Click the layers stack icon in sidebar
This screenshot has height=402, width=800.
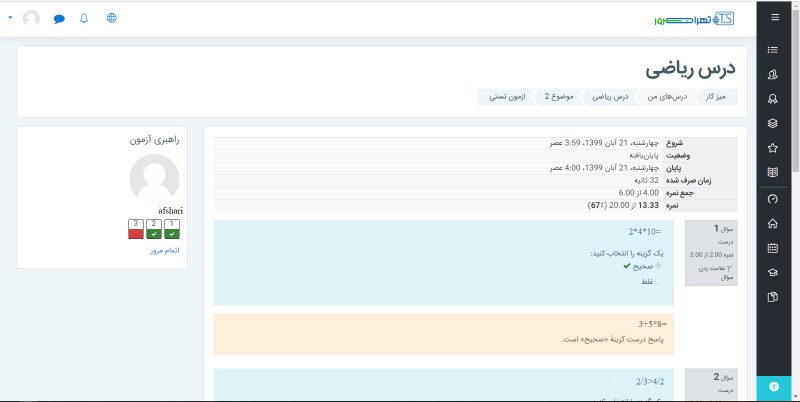(772, 123)
